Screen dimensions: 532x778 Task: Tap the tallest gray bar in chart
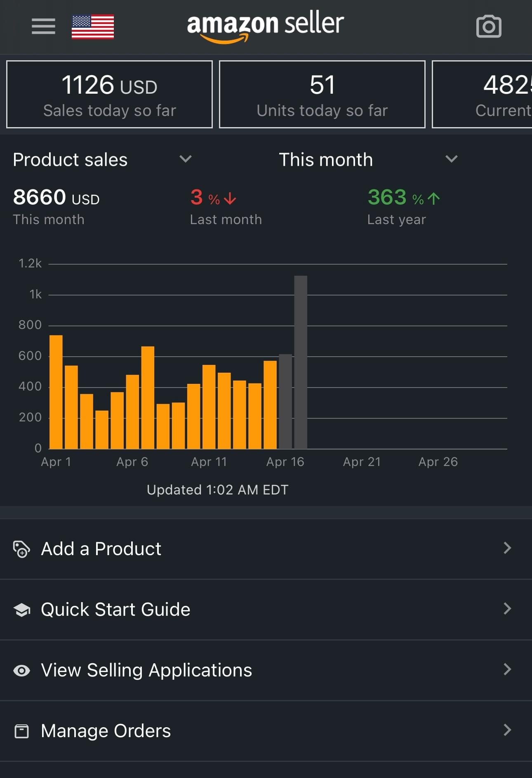point(301,362)
